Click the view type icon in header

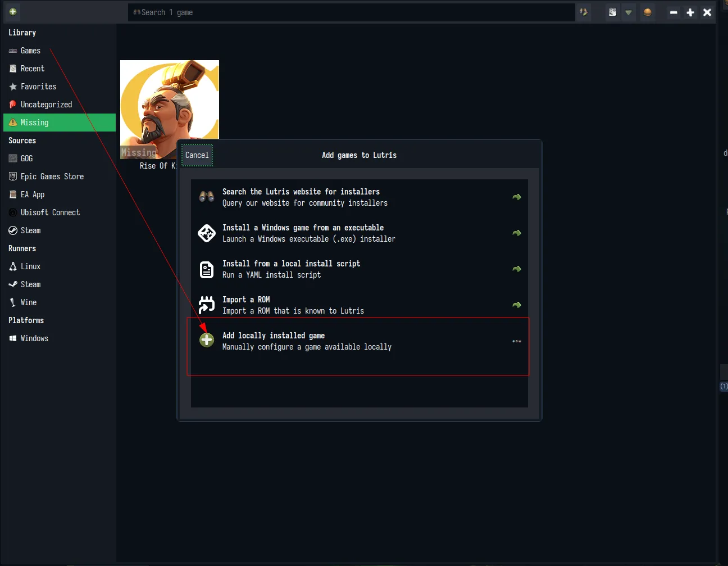coord(613,12)
